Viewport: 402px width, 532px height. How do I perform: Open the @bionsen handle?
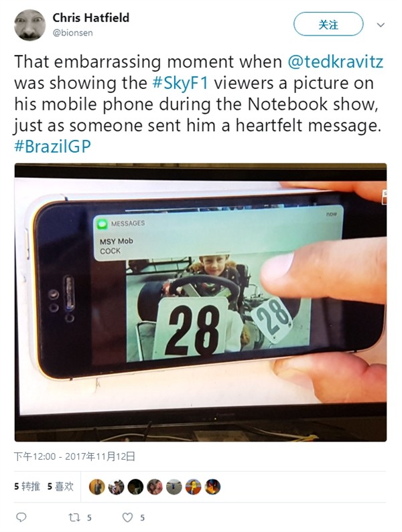point(73,33)
